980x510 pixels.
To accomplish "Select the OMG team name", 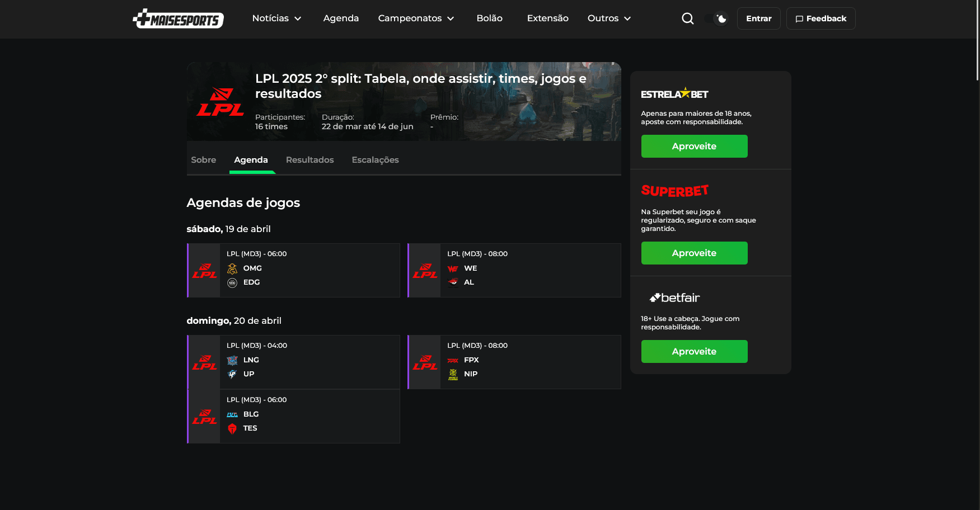I will (252, 268).
